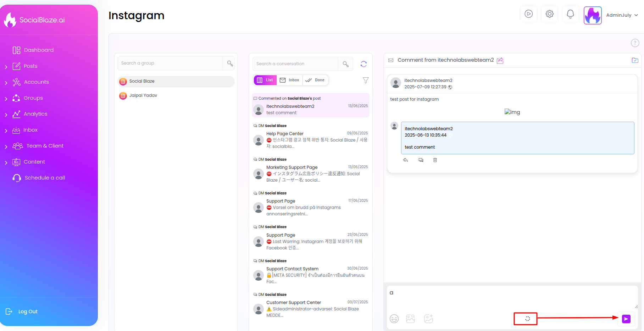Image resolution: width=644 pixels, height=331 pixels.
Task: Expand the Inbox sidebar chevron
Action: [x=6, y=131]
